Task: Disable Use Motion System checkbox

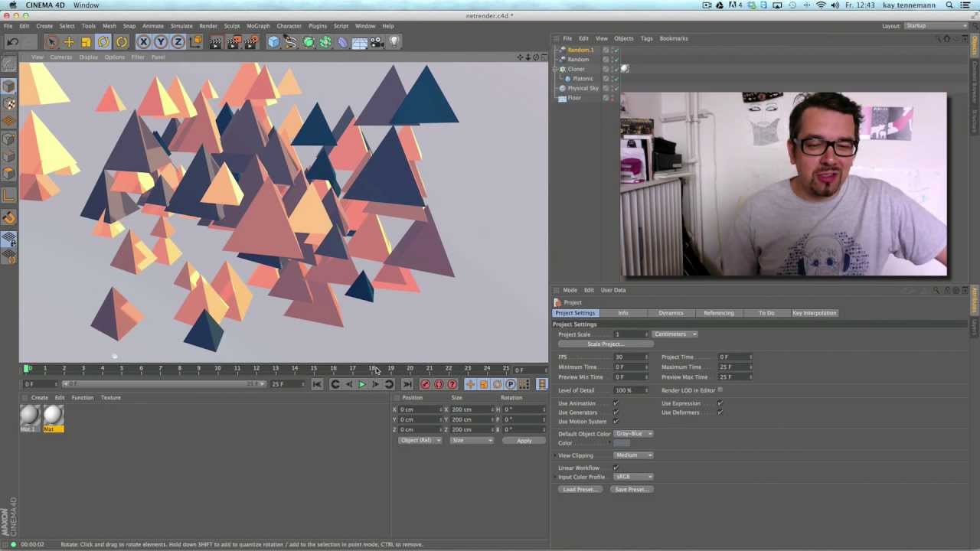Action: tap(616, 422)
